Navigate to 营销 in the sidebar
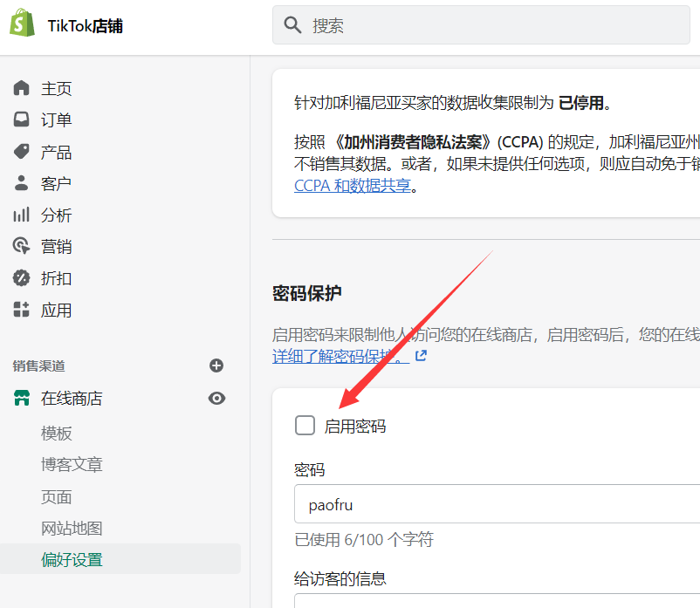This screenshot has width=700, height=608. click(56, 247)
